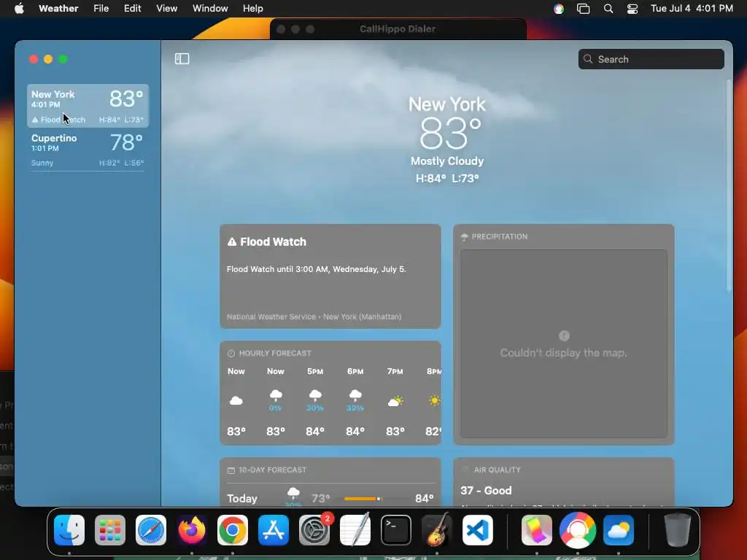The height and width of the screenshot is (560, 747).
Task: Click the Hourly Forecast clock icon
Action: click(x=231, y=354)
